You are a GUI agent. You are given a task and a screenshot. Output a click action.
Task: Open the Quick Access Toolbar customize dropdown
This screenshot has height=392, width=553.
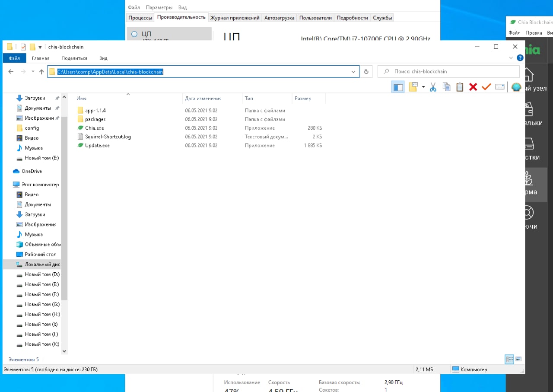pos(40,47)
